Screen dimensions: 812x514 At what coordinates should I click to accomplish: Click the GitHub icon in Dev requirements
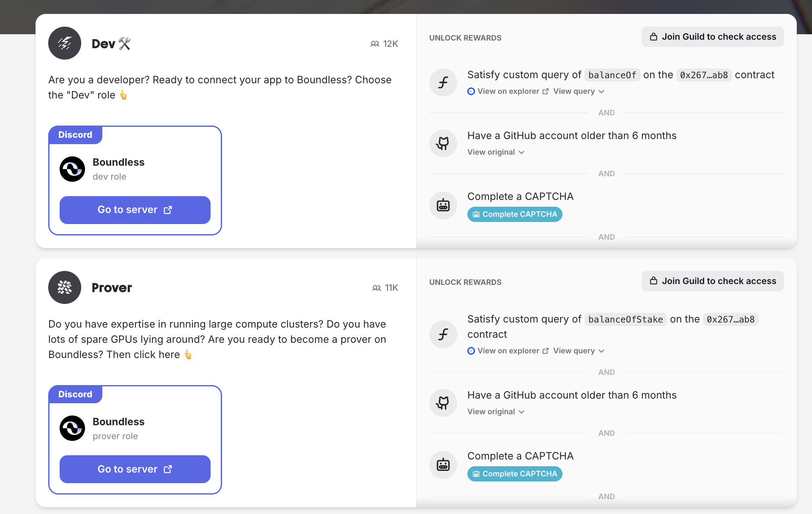coord(443,143)
